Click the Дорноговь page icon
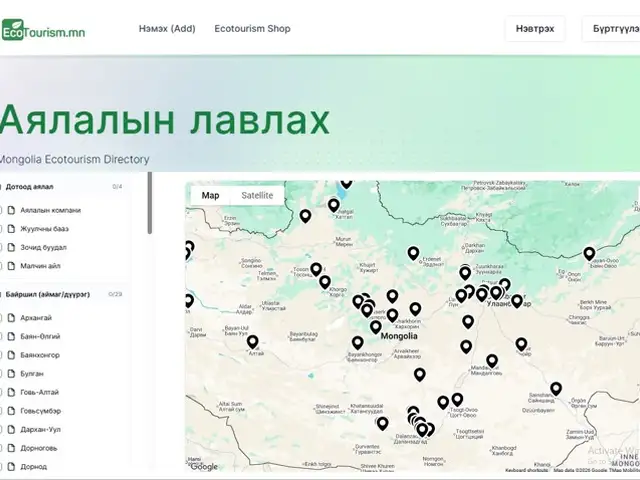Viewport: 640px width, 480px height. [x=11, y=448]
